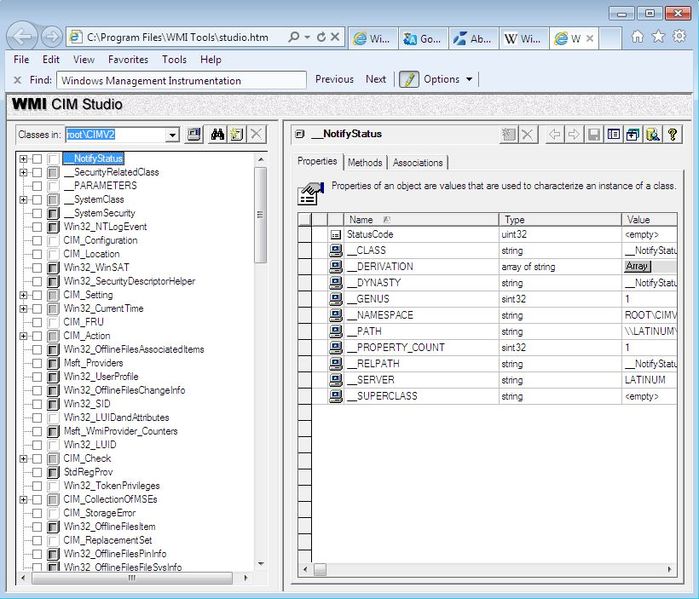Click the Favorites star icon
Viewport: 699px width, 599px height.
[x=658, y=36]
